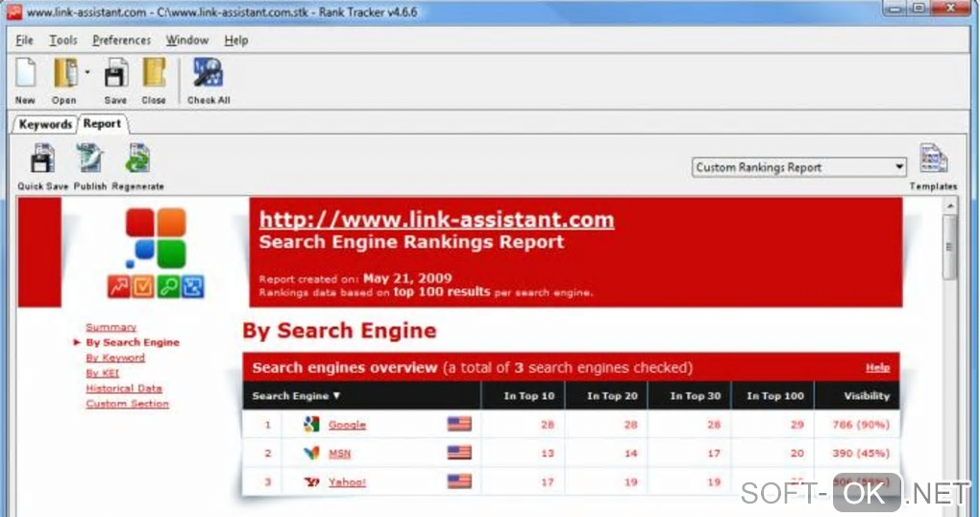
Task: Follow the http://www.link-assistant.com header link
Action: click(437, 219)
